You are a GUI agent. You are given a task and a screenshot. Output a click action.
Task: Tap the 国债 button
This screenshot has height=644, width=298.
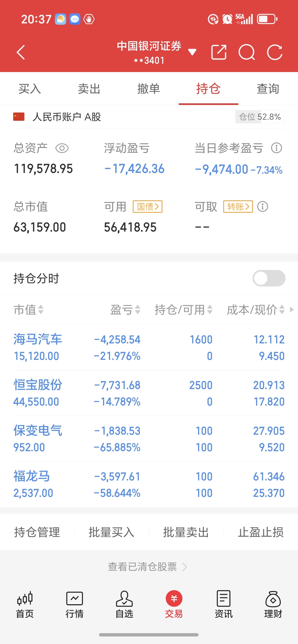pyautogui.click(x=148, y=207)
